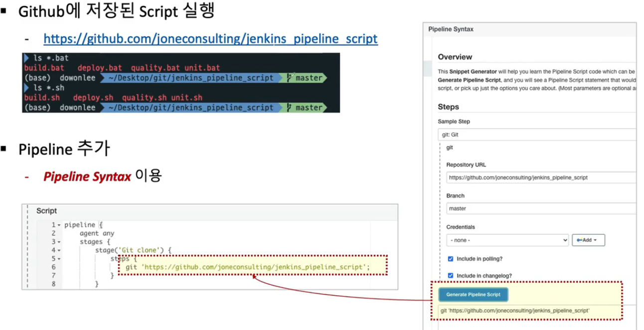The height and width of the screenshot is (330, 644).
Task: Open the Sample Step git: Git dropdown
Action: 537,135
